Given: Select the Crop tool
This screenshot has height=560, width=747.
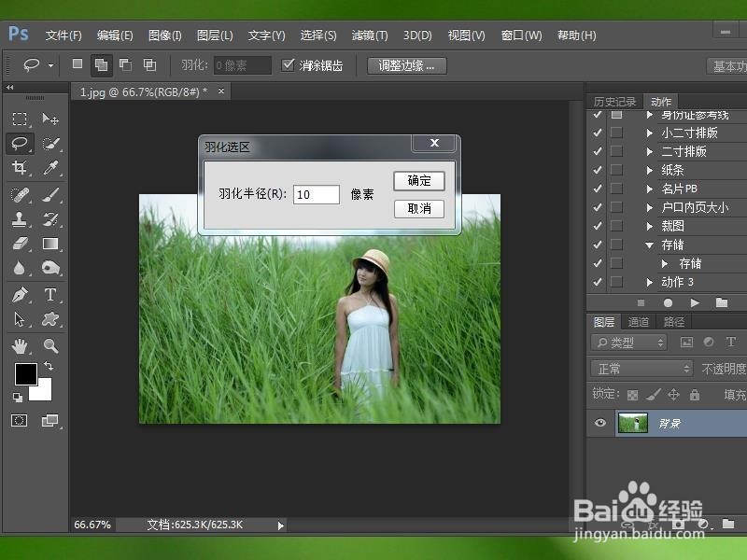Looking at the screenshot, I should 20,167.
